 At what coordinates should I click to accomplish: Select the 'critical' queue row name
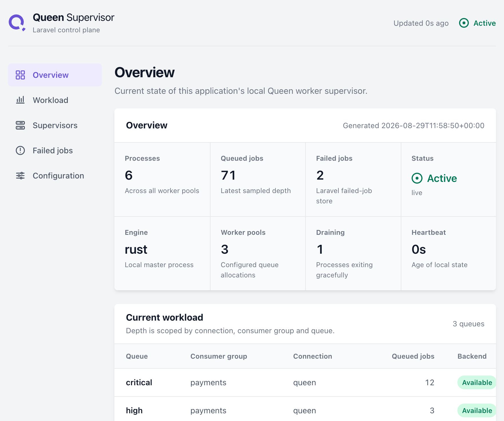139,382
